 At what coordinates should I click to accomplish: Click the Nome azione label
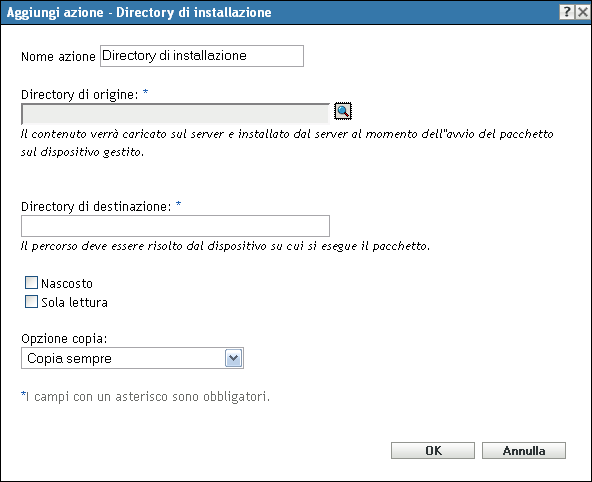[x=58, y=56]
